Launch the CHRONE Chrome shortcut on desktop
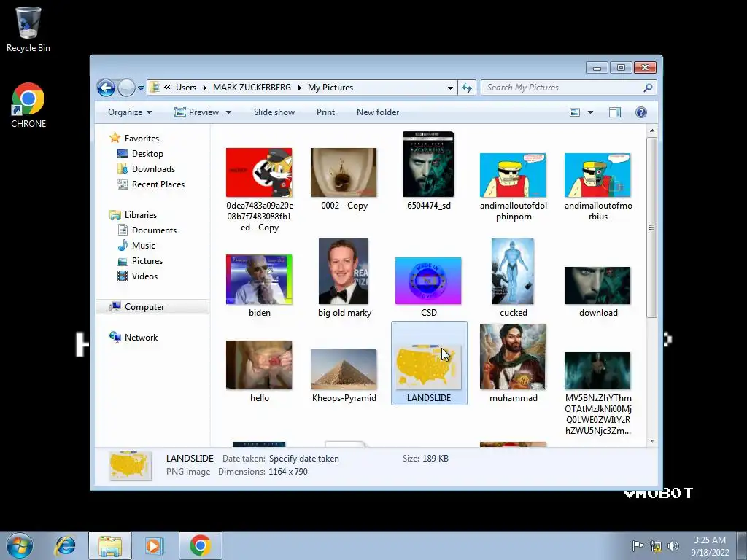 (x=28, y=105)
